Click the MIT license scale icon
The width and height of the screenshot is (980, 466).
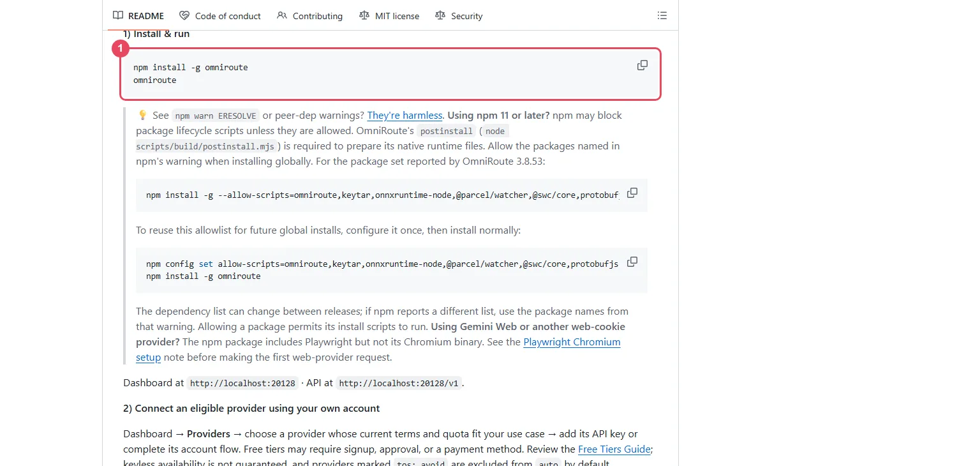tap(364, 16)
